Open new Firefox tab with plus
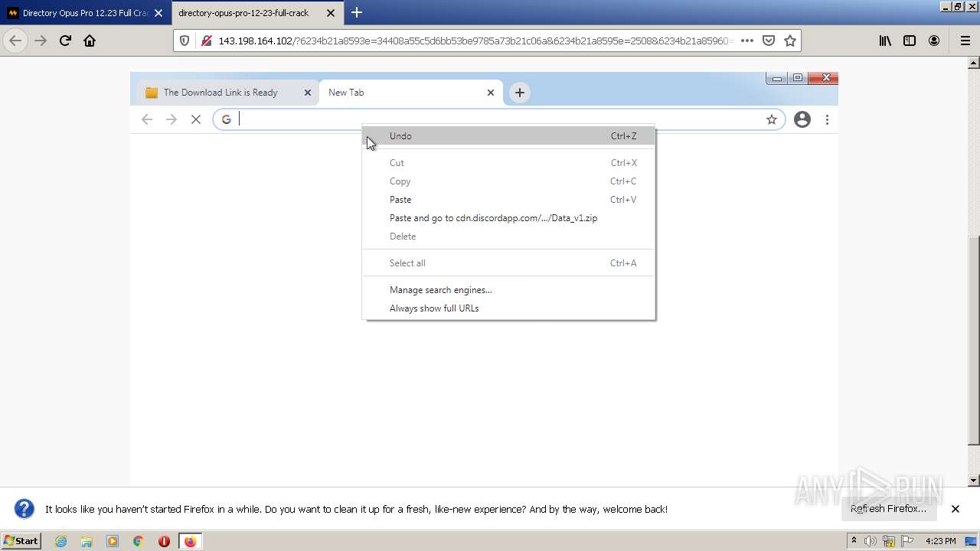The height and width of the screenshot is (551, 980). coord(357,12)
